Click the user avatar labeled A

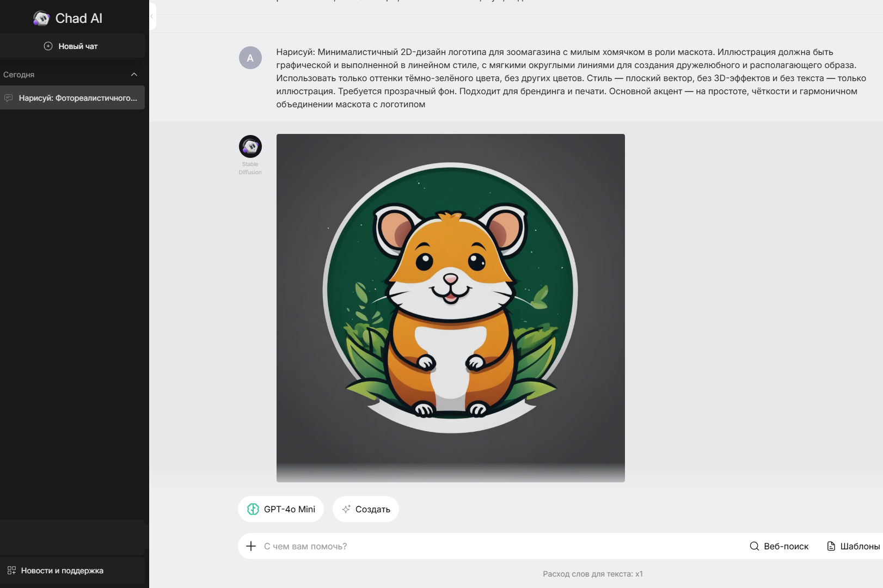click(250, 58)
